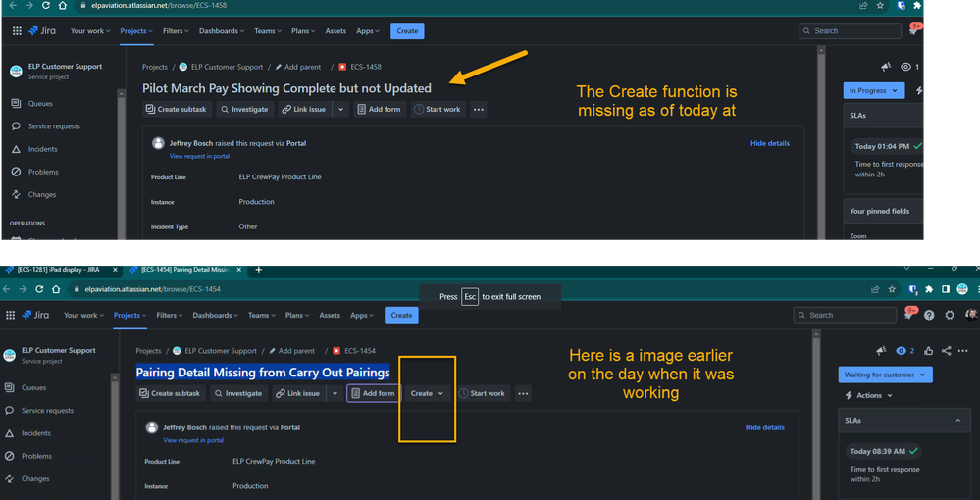Open Filters menu in top screenshot
This screenshot has width=980, height=500.
[176, 31]
